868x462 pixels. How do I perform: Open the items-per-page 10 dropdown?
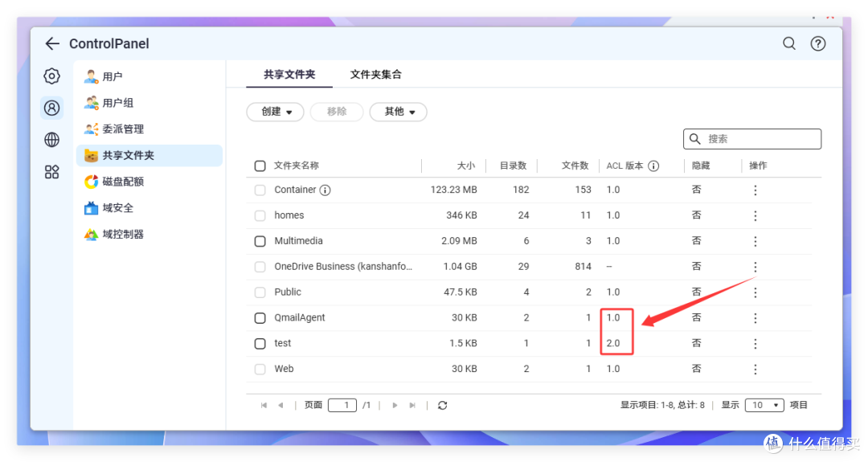[764, 406]
